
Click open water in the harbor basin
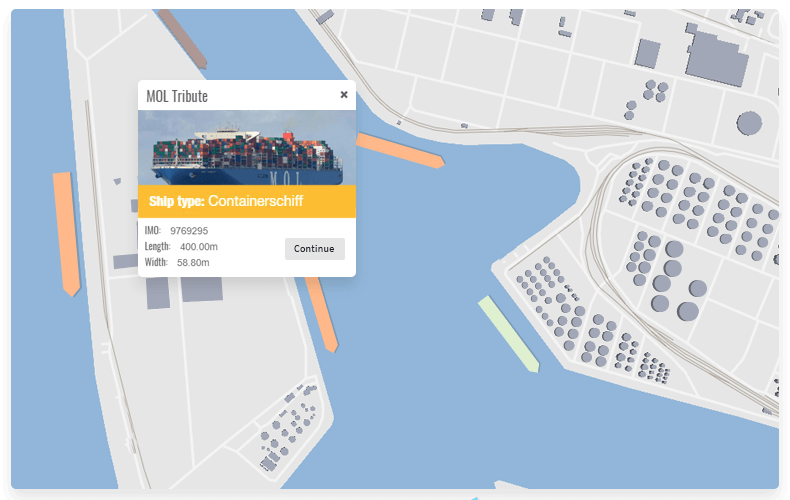pyautogui.click(x=420, y=300)
